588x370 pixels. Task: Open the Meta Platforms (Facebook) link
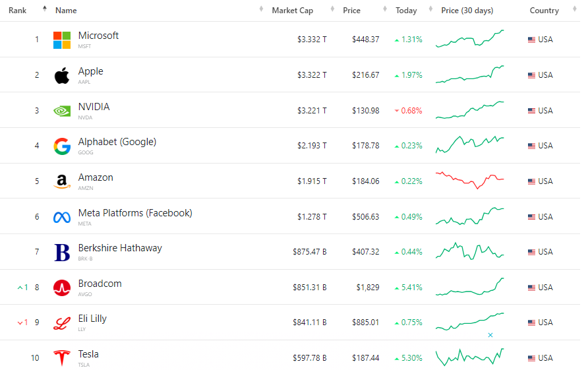(135, 213)
